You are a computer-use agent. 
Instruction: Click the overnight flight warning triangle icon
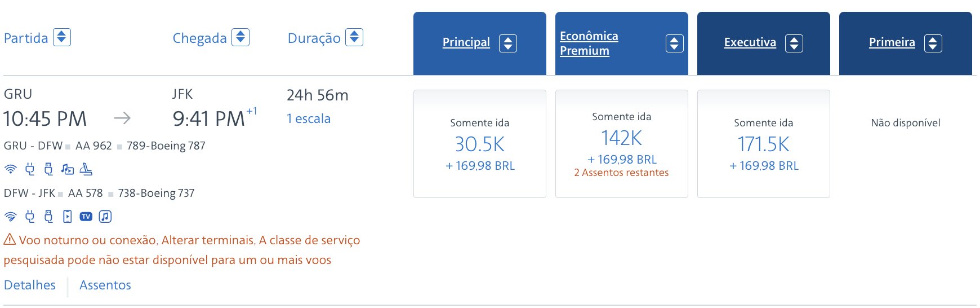tap(10, 239)
